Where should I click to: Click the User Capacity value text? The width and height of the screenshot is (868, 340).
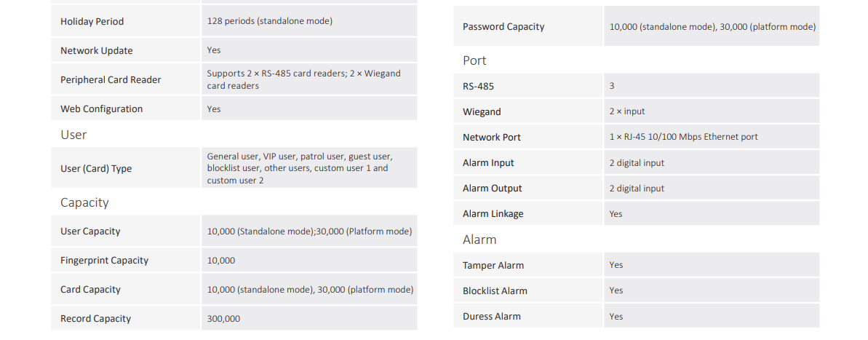pos(309,232)
